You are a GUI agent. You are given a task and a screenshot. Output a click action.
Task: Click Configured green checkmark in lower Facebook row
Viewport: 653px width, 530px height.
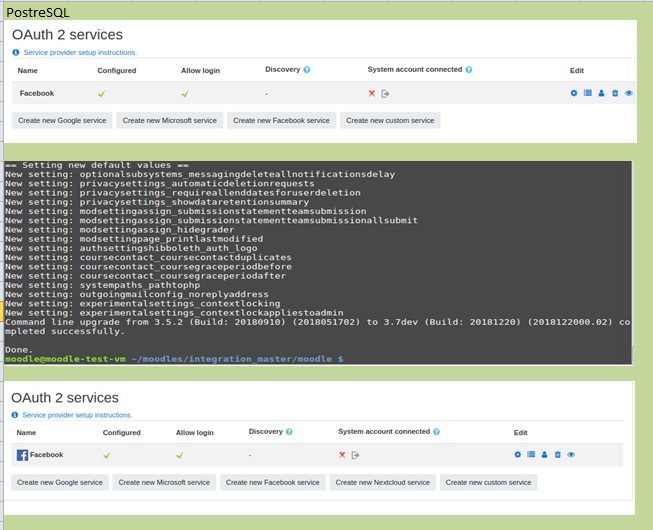107,455
